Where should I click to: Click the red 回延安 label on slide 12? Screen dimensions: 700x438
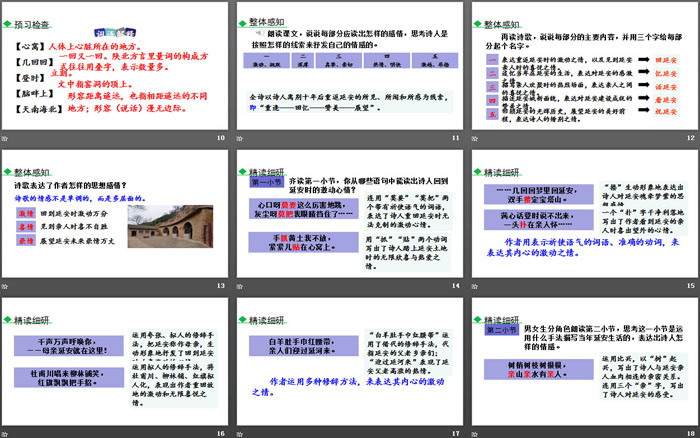pos(666,60)
